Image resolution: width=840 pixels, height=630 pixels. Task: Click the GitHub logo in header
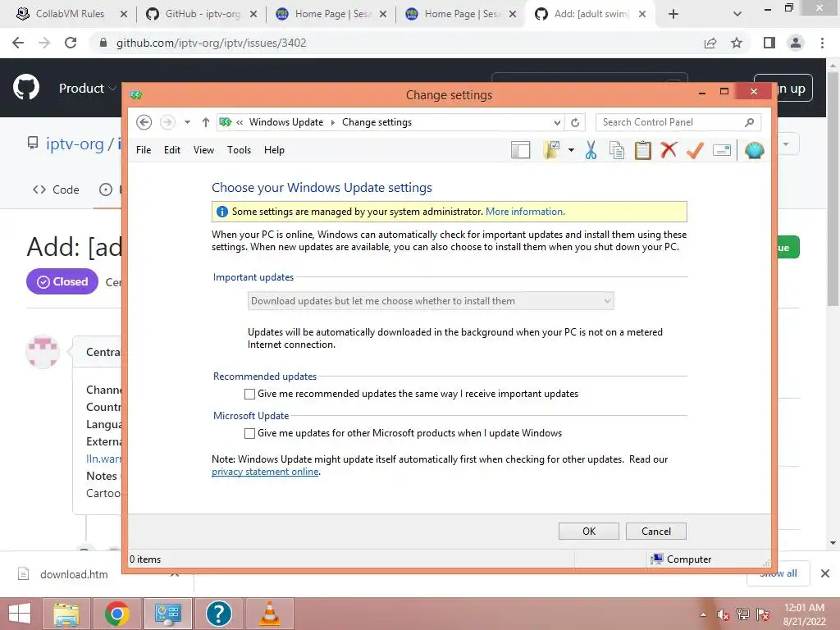pos(26,88)
